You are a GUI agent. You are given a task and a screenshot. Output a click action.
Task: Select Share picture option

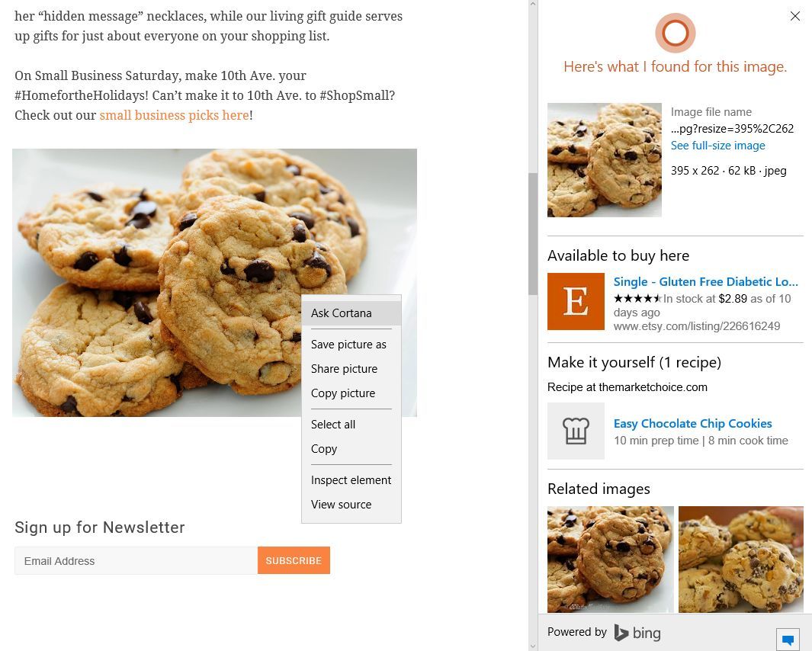344,369
